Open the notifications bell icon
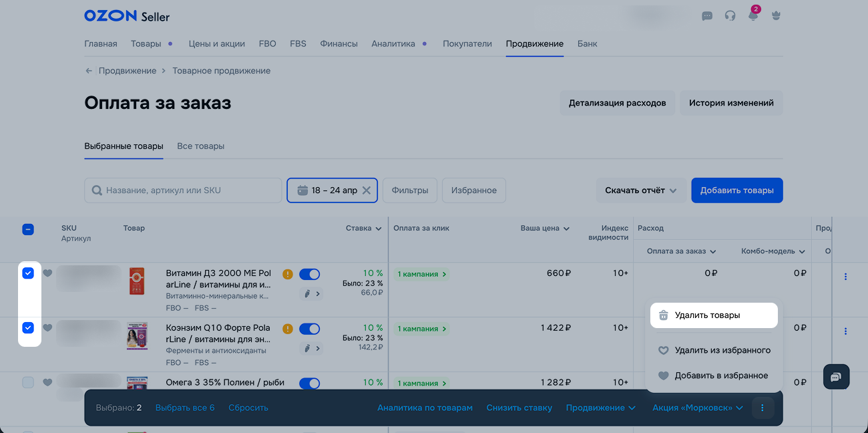Screen dimensions: 868x433 752,16
